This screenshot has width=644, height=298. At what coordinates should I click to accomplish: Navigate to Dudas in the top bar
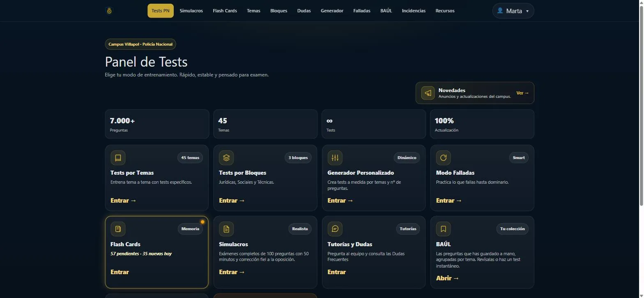click(304, 11)
